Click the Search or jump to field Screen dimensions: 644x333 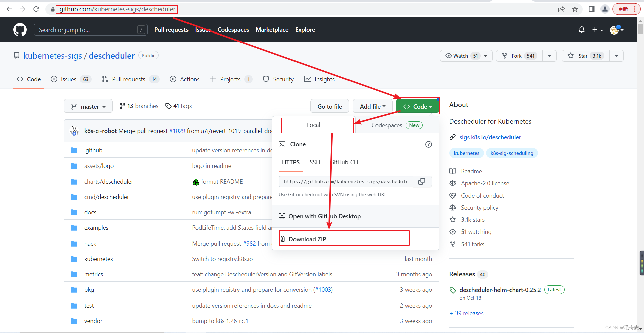pyautogui.click(x=91, y=30)
